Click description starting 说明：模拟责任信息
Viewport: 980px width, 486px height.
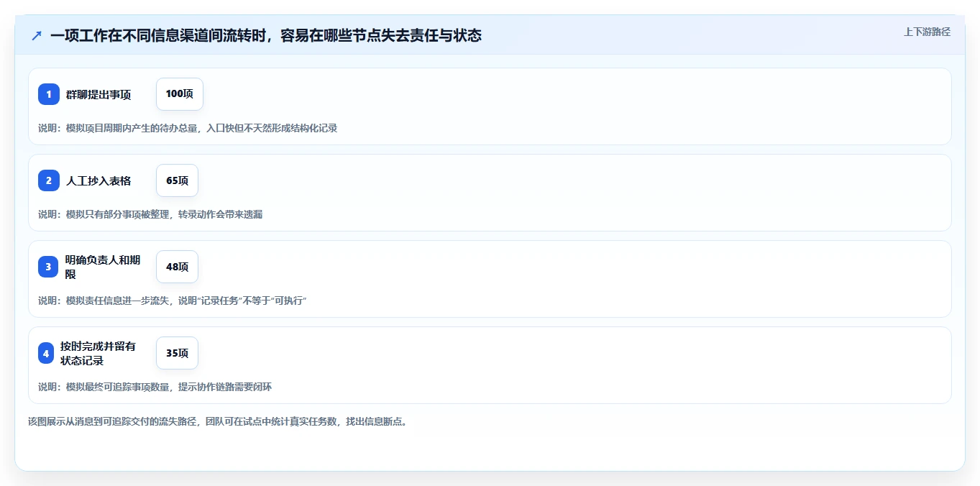click(173, 301)
